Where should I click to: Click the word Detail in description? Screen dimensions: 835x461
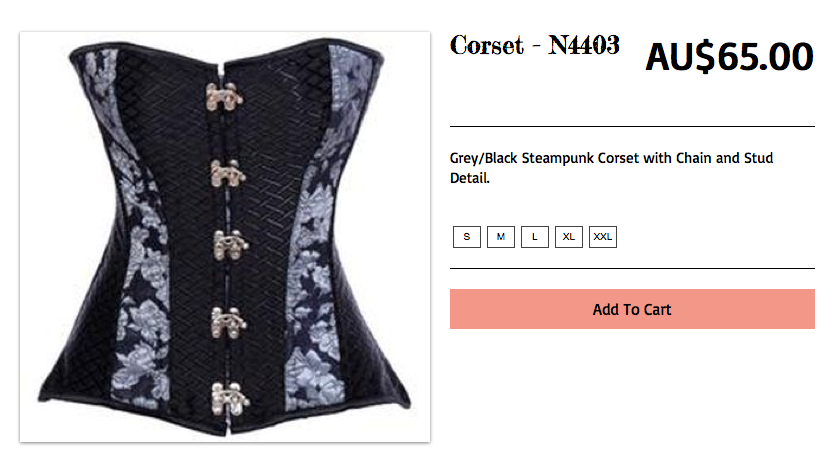click(x=470, y=178)
